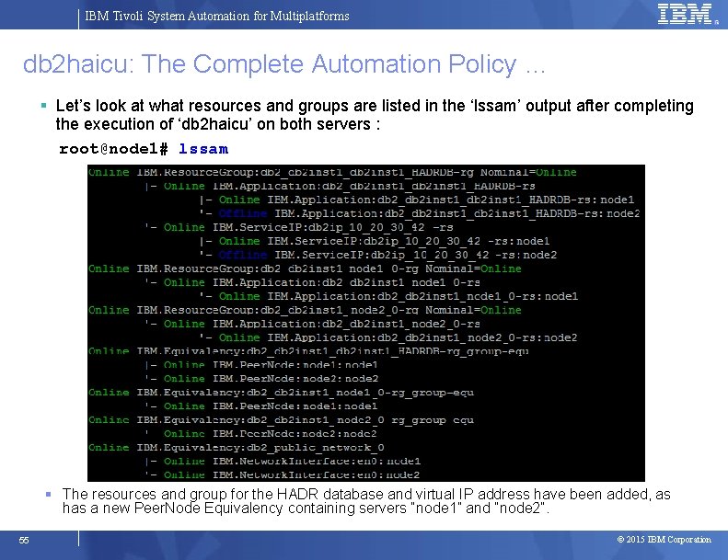The width and height of the screenshot is (728, 560).
Task: Click IBM.Application db2_db2inst1_node2_0-rs line without node suffix
Action: tap(312, 324)
